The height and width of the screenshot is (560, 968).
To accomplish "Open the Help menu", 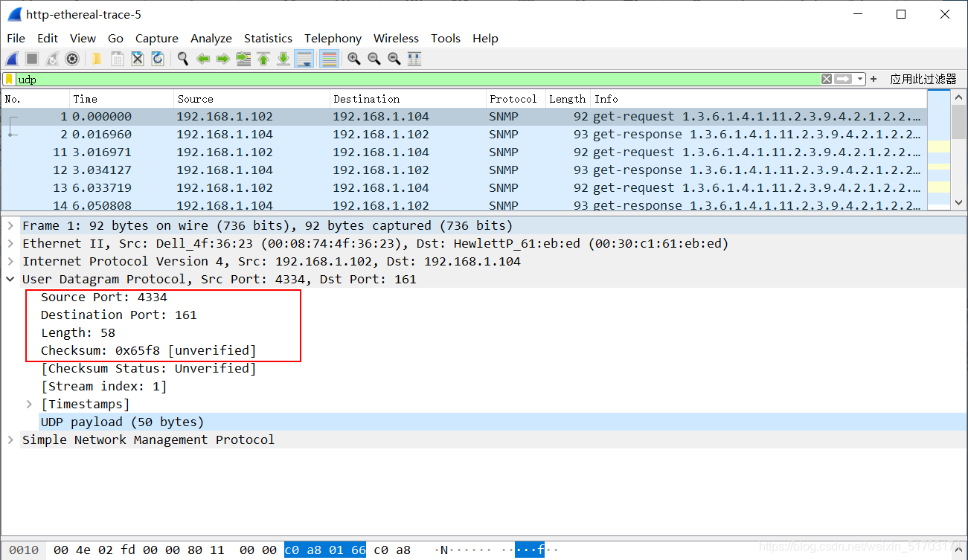I will pyautogui.click(x=485, y=39).
